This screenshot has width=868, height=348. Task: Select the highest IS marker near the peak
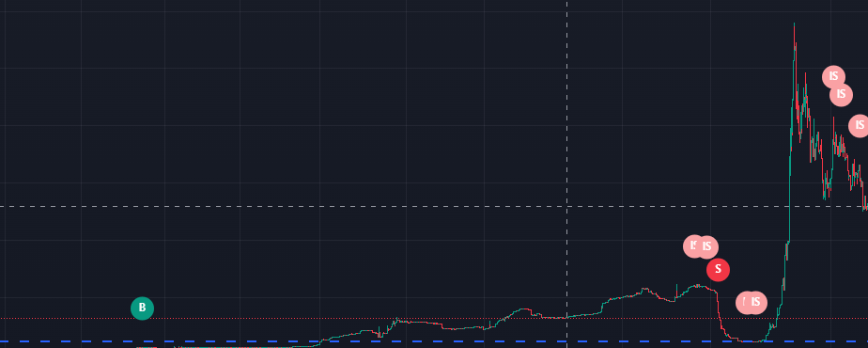pyautogui.click(x=833, y=77)
